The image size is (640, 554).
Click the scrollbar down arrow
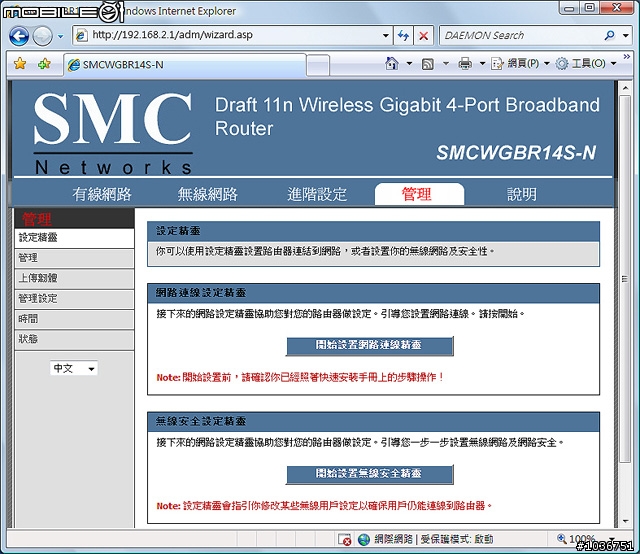(625, 521)
